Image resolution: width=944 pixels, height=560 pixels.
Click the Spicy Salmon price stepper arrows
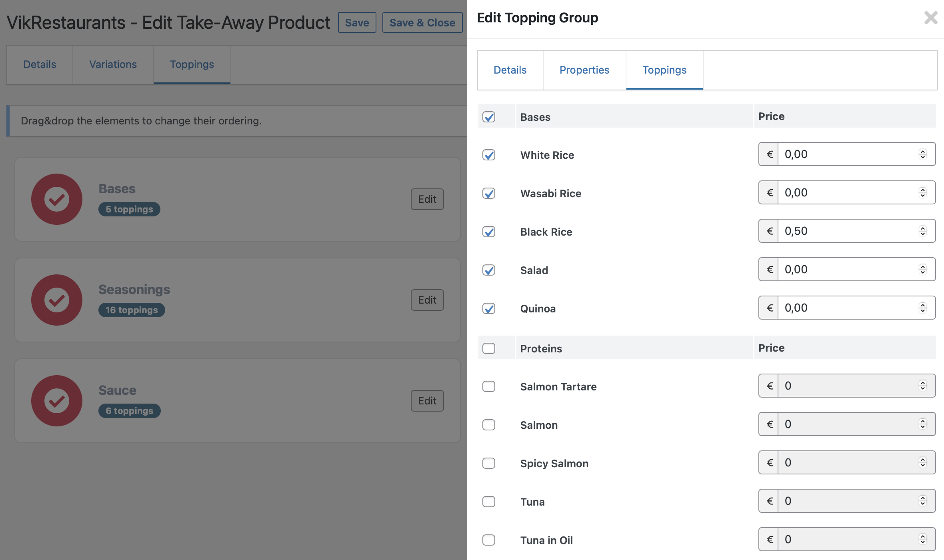(x=923, y=462)
